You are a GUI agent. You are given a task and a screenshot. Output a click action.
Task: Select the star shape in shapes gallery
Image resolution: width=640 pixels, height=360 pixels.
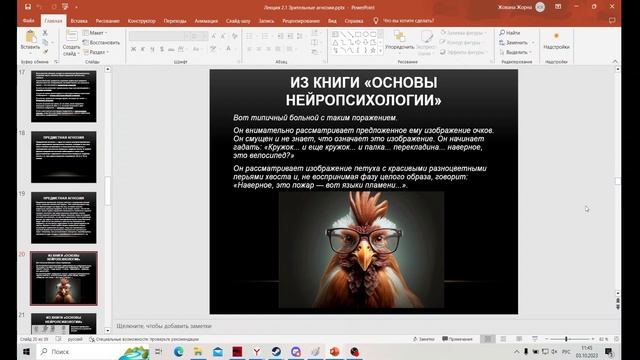(x=373, y=50)
